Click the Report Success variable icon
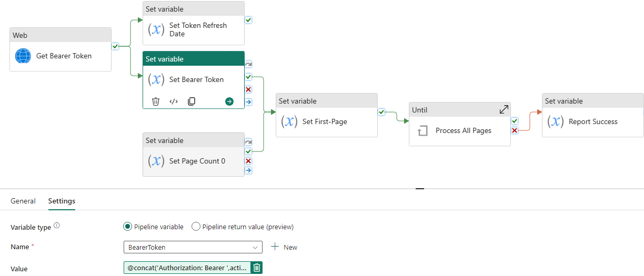Viewport: 644px width, 276px height. [x=555, y=121]
